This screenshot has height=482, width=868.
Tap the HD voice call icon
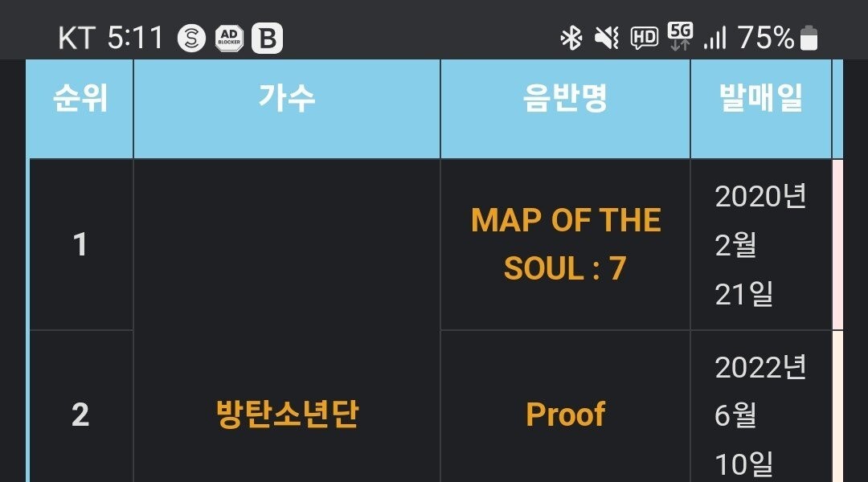(645, 38)
